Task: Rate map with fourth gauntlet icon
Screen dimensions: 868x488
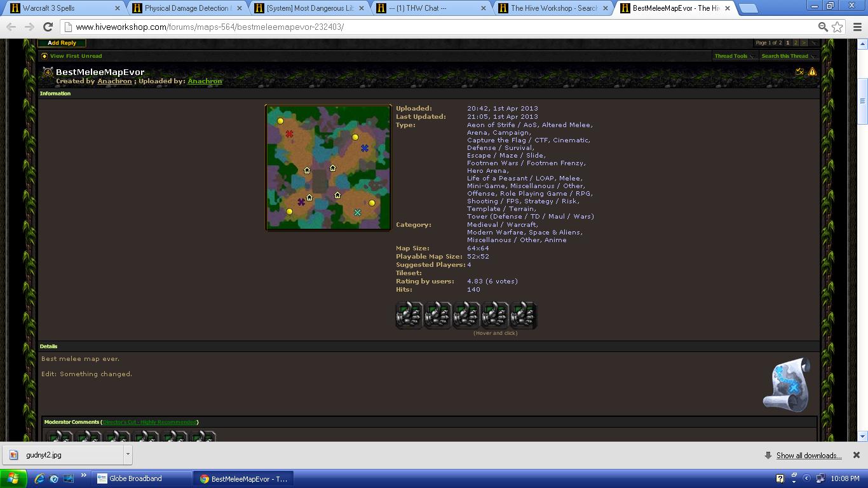Action: pyautogui.click(x=494, y=315)
